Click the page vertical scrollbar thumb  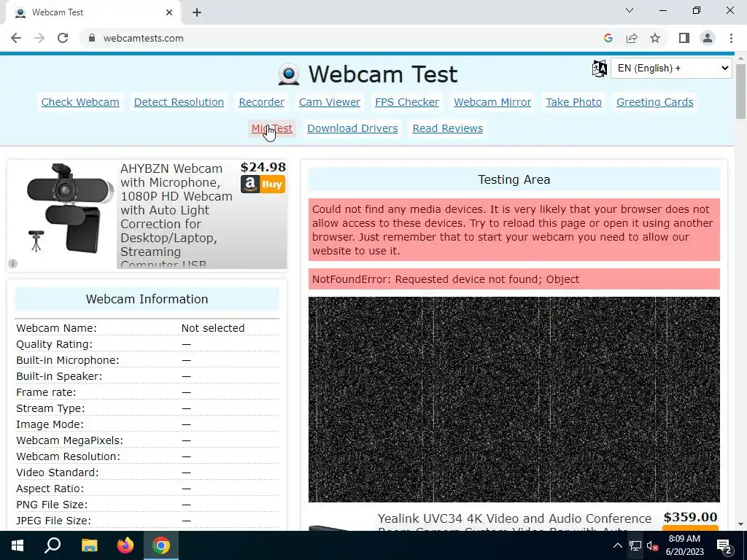coord(740,90)
